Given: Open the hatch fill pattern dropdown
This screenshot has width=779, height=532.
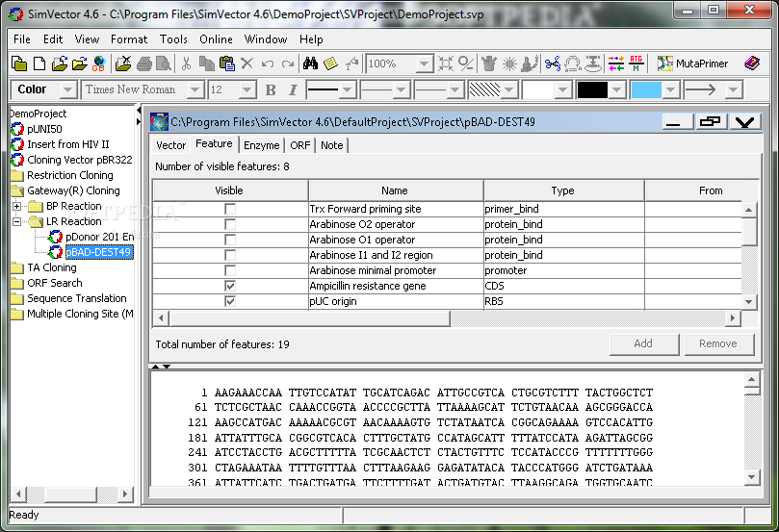Looking at the screenshot, I should pyautogui.click(x=508, y=89).
